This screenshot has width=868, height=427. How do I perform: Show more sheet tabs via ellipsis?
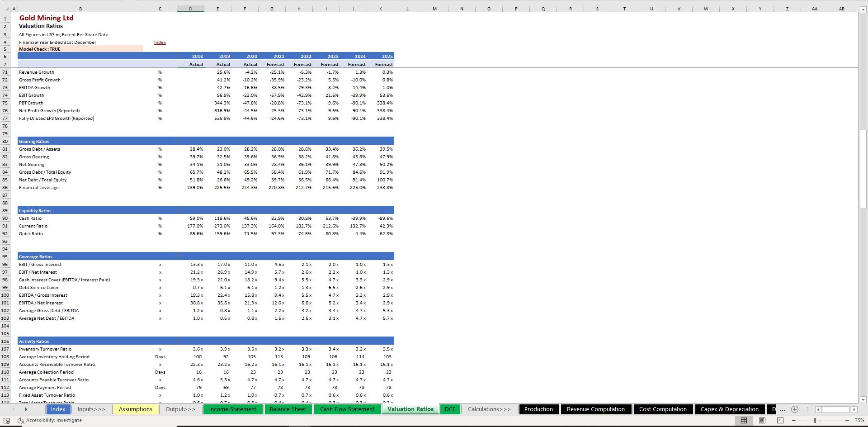click(x=783, y=409)
